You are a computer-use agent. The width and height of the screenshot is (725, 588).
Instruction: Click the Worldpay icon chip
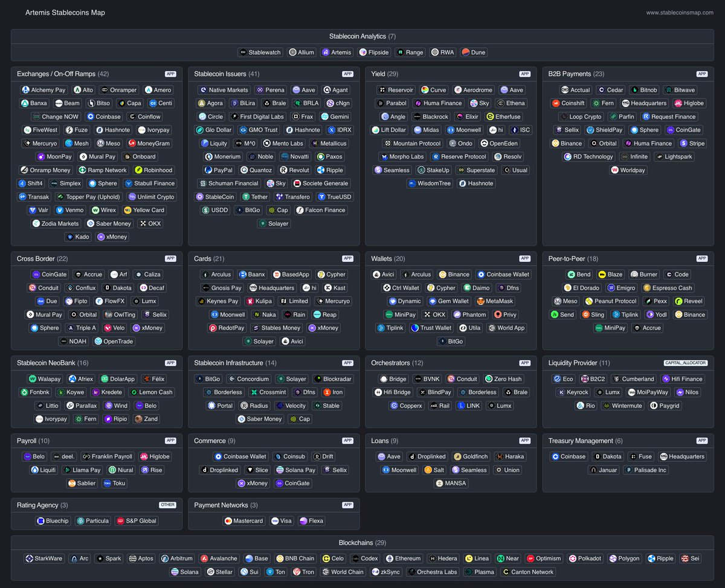coord(614,170)
